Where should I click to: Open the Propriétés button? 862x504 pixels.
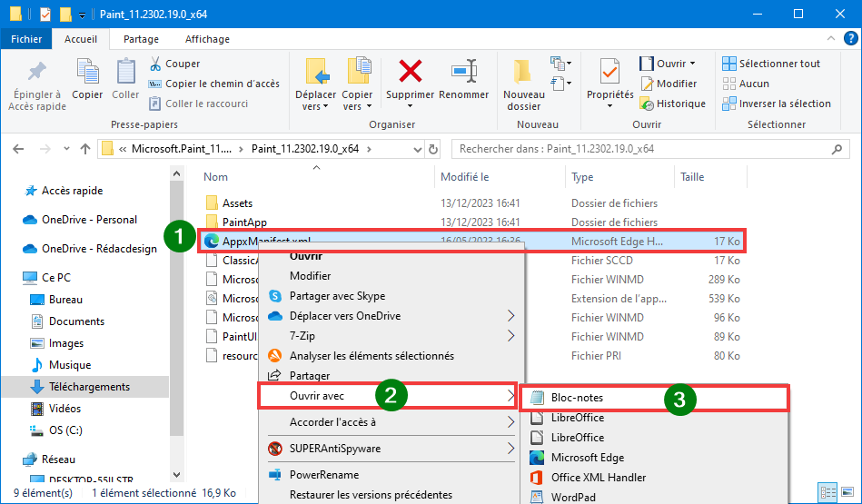[609, 84]
